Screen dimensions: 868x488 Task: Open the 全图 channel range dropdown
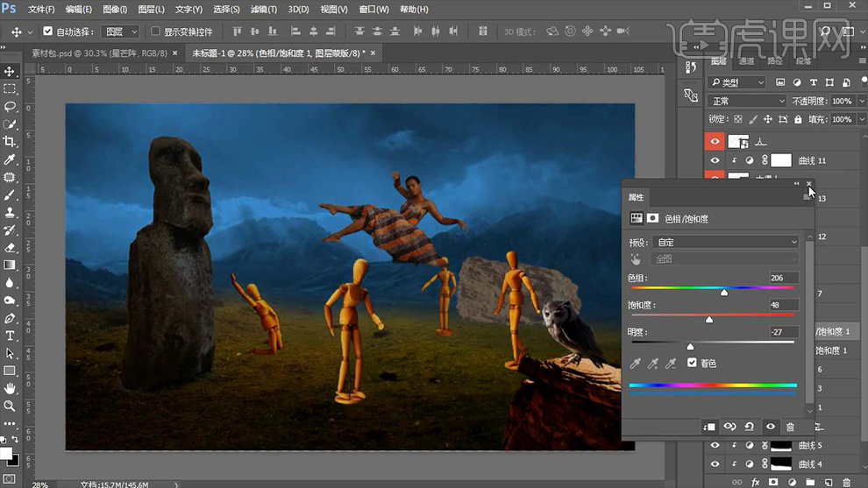pyautogui.click(x=726, y=259)
